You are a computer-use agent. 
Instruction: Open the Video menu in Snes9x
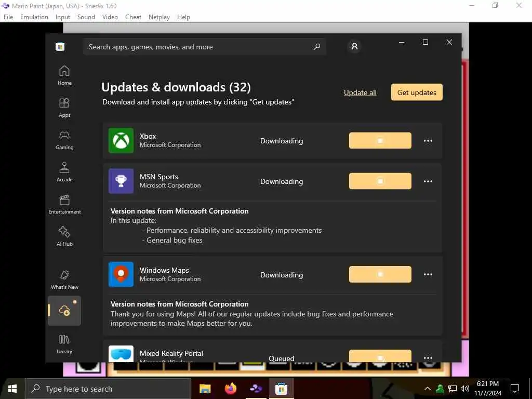110,17
